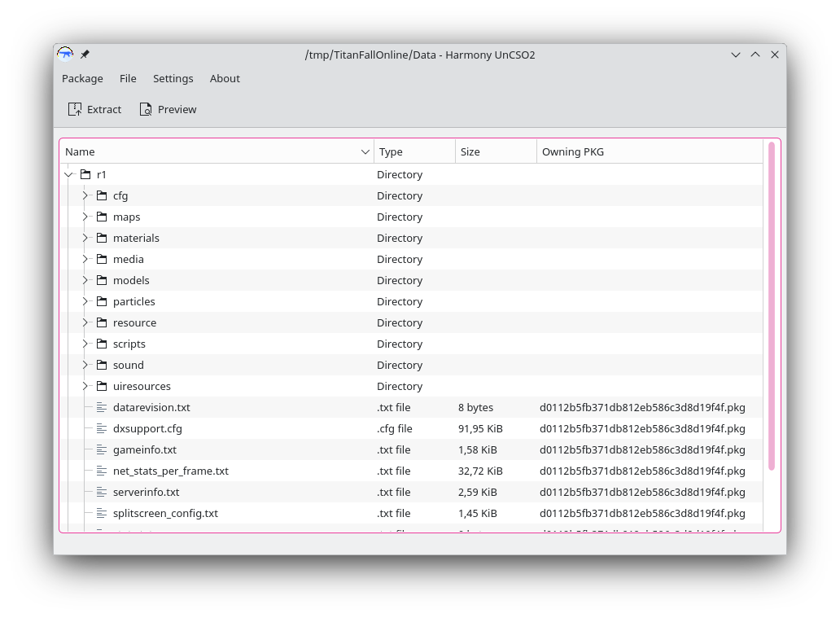The image size is (840, 618).
Task: Toggle sort order on Name column
Action: pyautogui.click(x=217, y=151)
